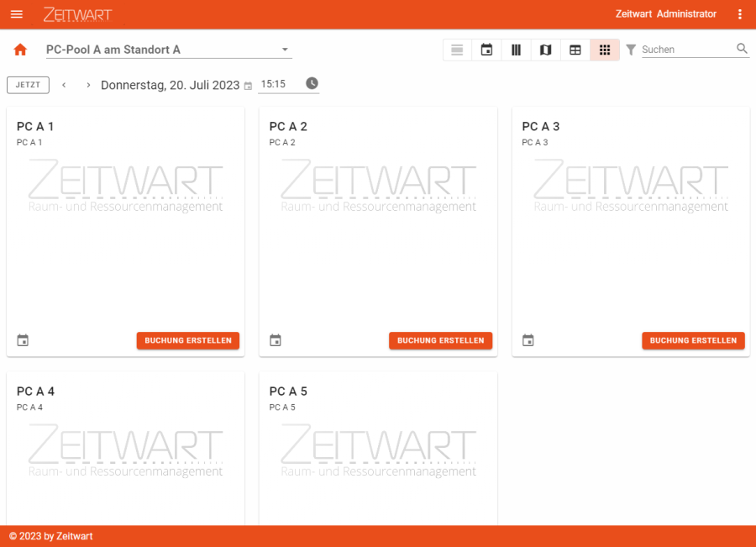This screenshot has height=547, width=756.
Task: Go to the next day arrow
Action: click(x=88, y=85)
